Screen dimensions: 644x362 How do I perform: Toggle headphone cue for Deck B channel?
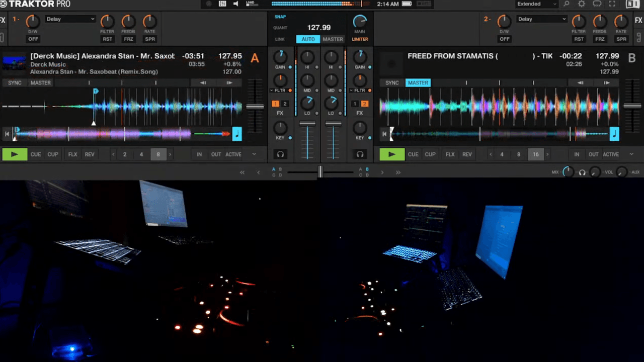[360, 154]
